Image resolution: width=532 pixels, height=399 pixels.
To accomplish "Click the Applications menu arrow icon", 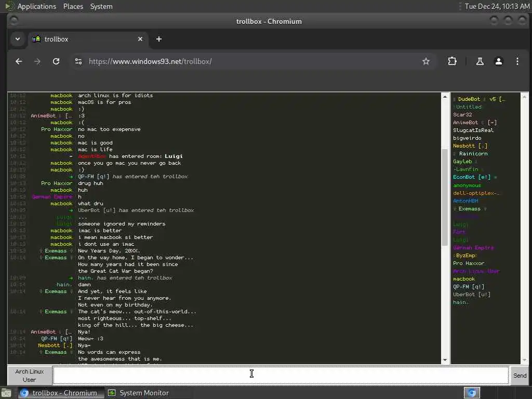I will coord(9,6).
